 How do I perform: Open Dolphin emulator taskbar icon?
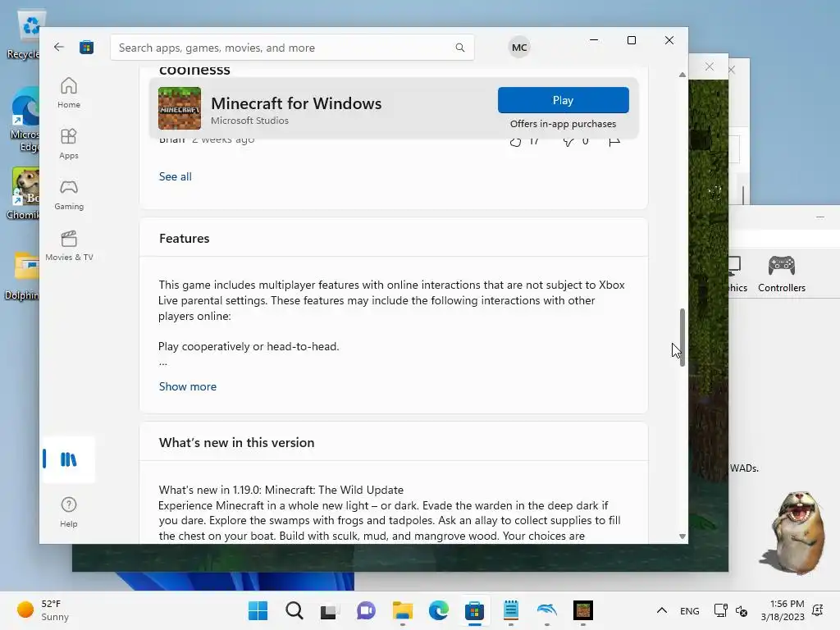pos(546,610)
